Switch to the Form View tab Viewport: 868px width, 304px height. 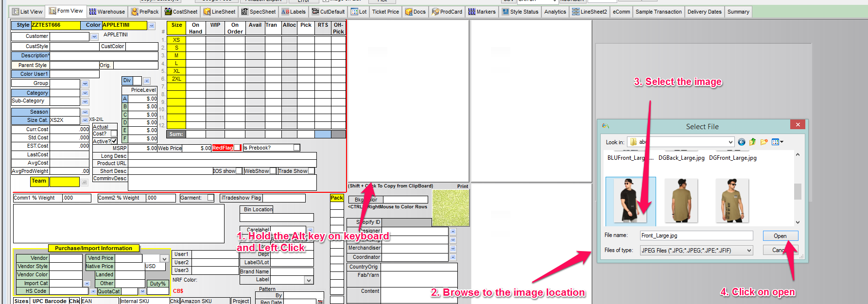coord(66,11)
